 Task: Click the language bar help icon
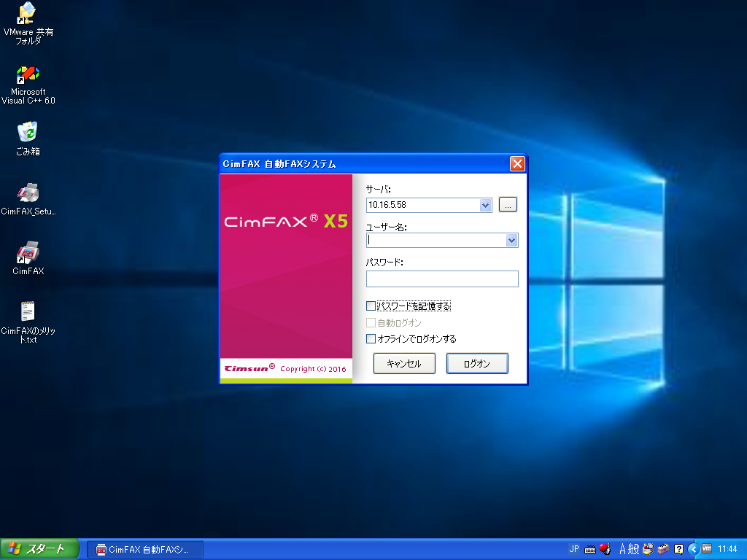tap(679, 549)
